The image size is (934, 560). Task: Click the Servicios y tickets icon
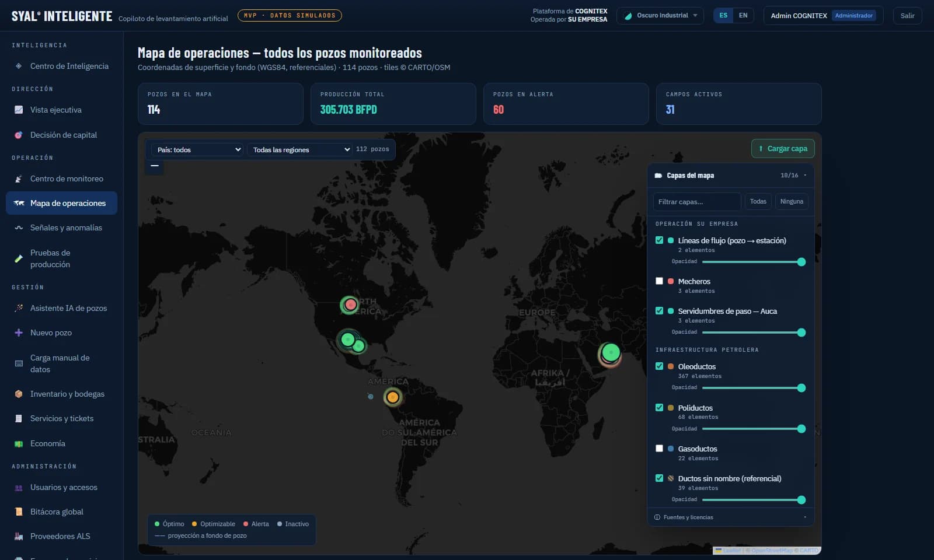click(x=19, y=418)
